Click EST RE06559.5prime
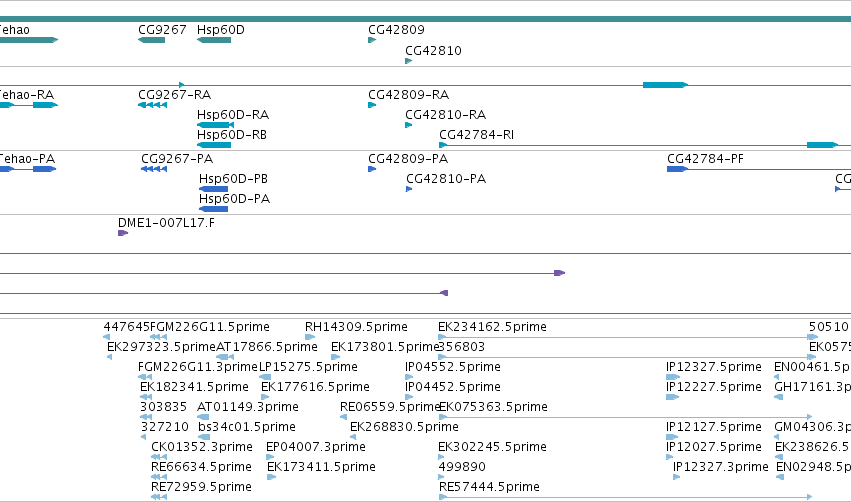Viewport: 851px width, 502px height. coord(390,407)
